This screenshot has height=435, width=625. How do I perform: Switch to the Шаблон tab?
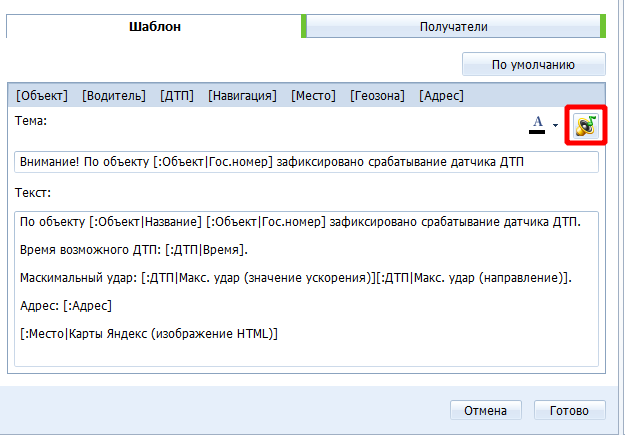(155, 27)
